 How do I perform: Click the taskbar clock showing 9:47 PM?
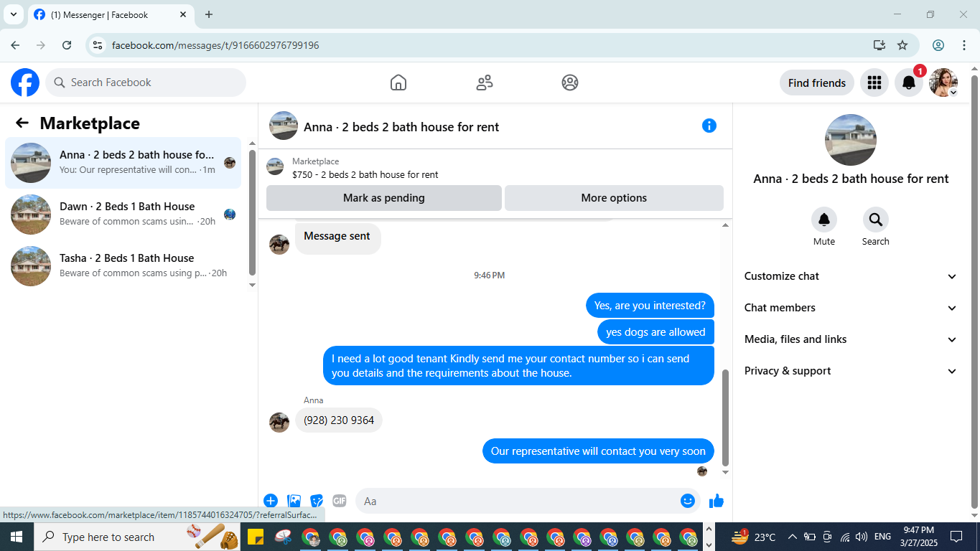[x=918, y=537]
